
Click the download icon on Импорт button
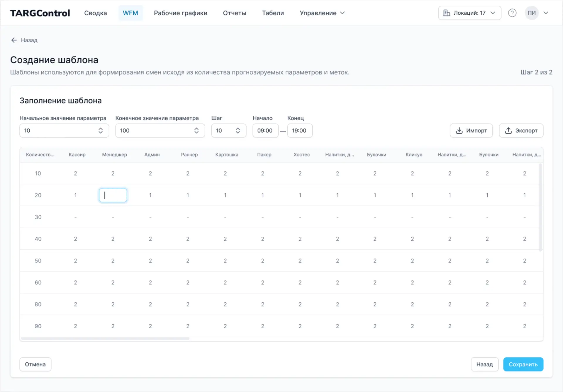pos(459,131)
